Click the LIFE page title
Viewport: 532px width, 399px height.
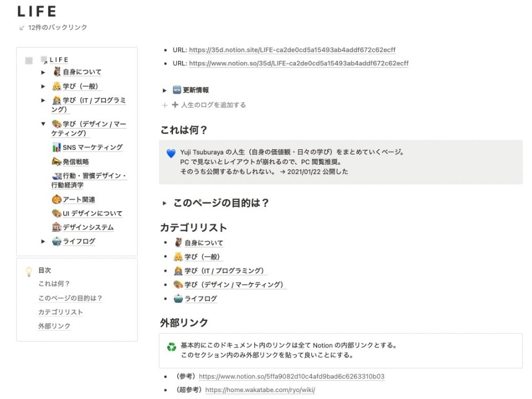pyautogui.click(x=37, y=11)
